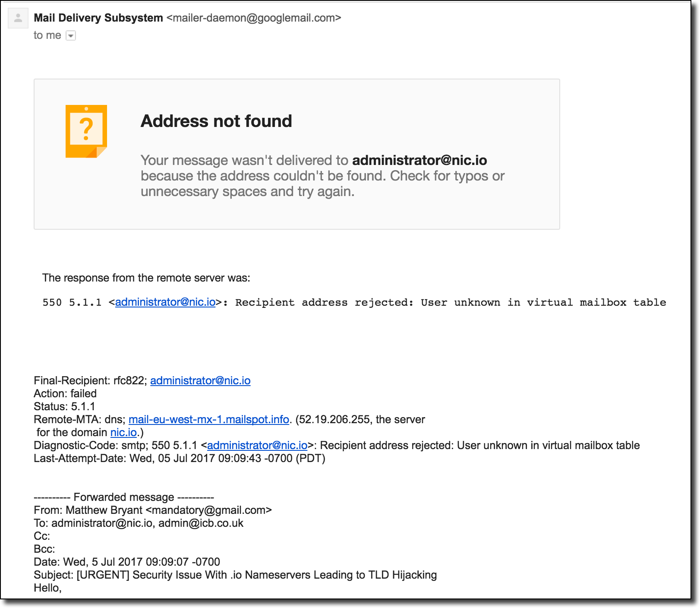Click the bold administrator@nic.io in the notice
Viewport: 700px width, 608px height.
coord(419,160)
